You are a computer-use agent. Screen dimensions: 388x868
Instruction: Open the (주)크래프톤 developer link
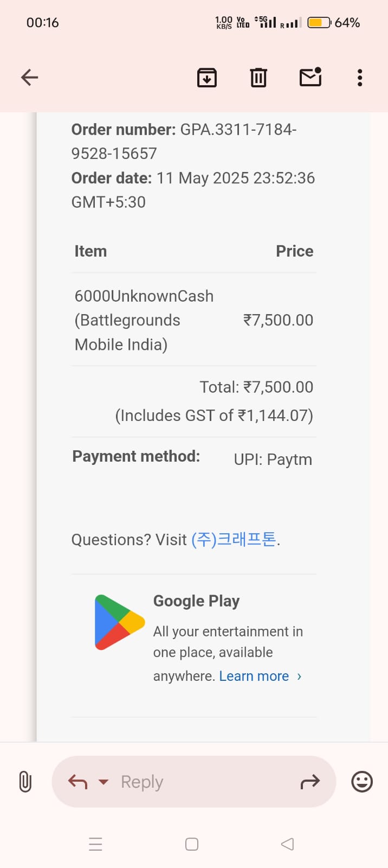(234, 540)
